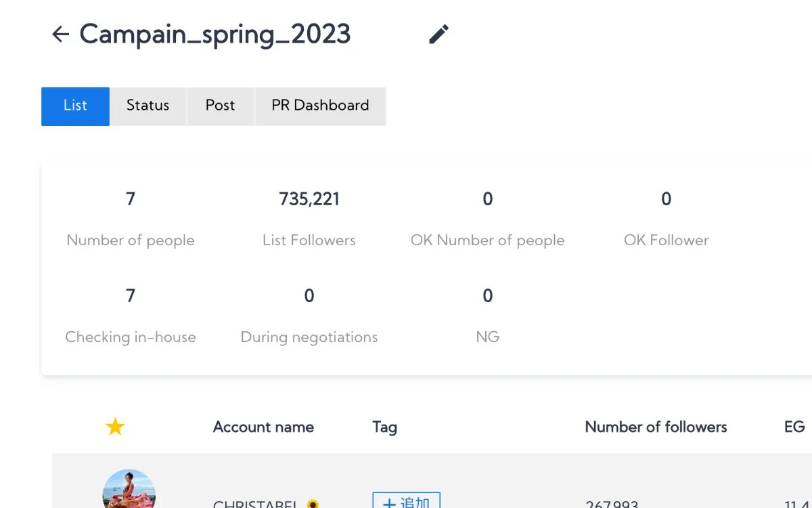The image size is (812, 508).
Task: Click the yellow star column header
Action: [115, 427]
